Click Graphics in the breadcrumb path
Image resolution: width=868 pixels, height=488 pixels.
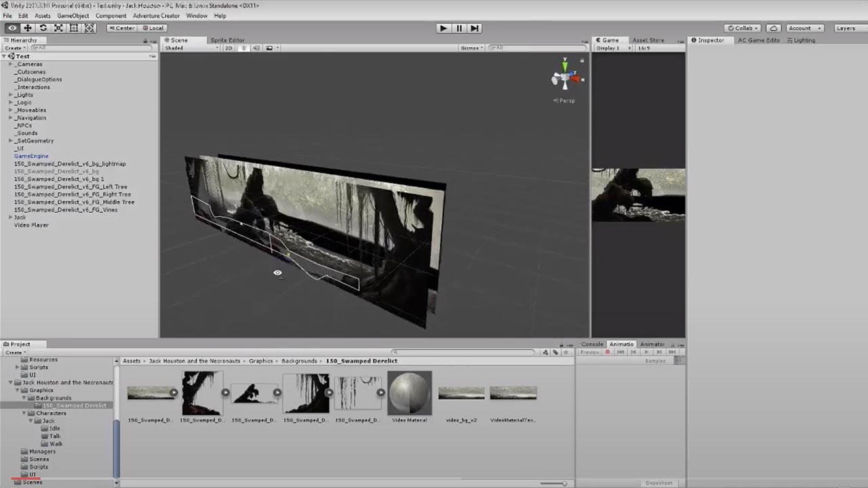point(260,361)
